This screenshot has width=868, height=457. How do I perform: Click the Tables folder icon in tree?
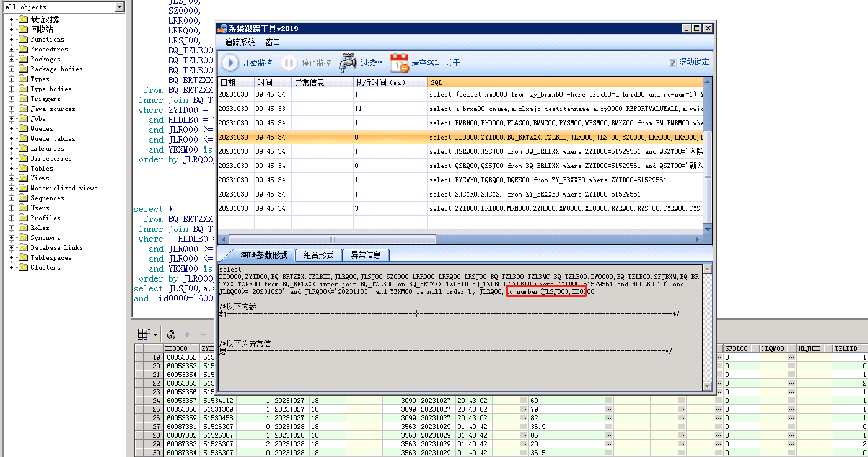[x=24, y=168]
